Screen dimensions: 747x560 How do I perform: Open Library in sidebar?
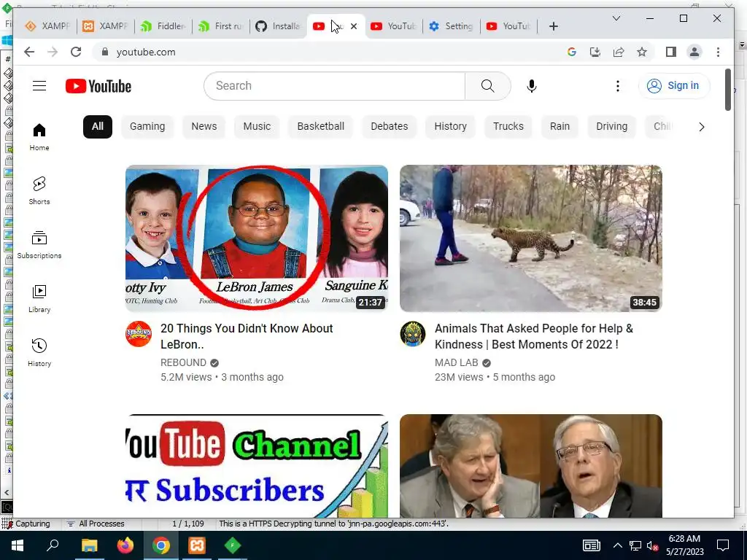(x=39, y=298)
